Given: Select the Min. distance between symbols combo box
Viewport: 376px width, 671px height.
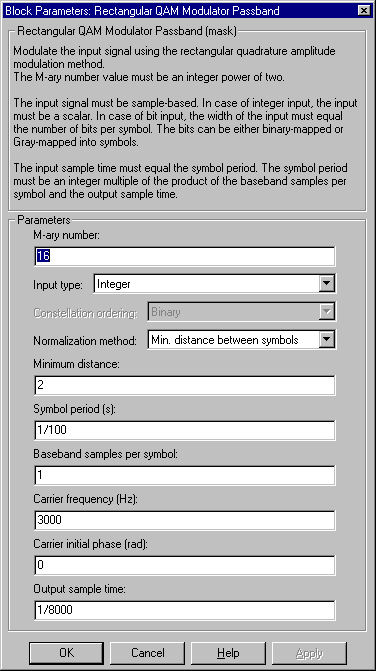Looking at the screenshot, I should pyautogui.click(x=241, y=340).
